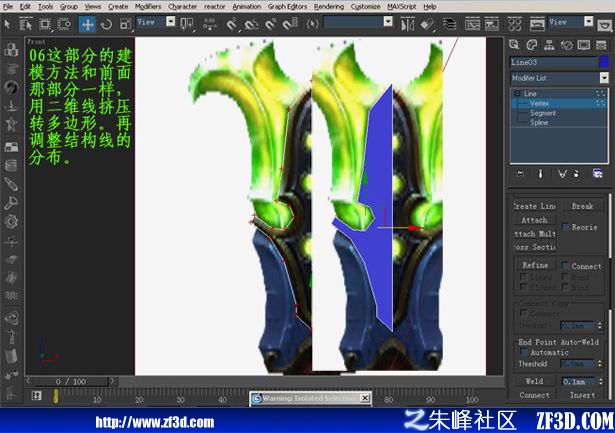The width and height of the screenshot is (615, 433).
Task: Adjust End Point Threshold spinner arrows
Action: 600,364
